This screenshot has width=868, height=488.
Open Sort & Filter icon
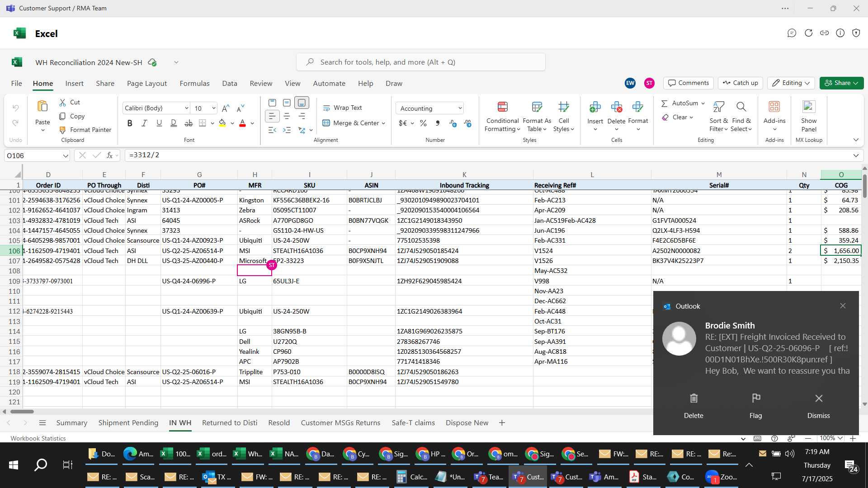(x=718, y=107)
